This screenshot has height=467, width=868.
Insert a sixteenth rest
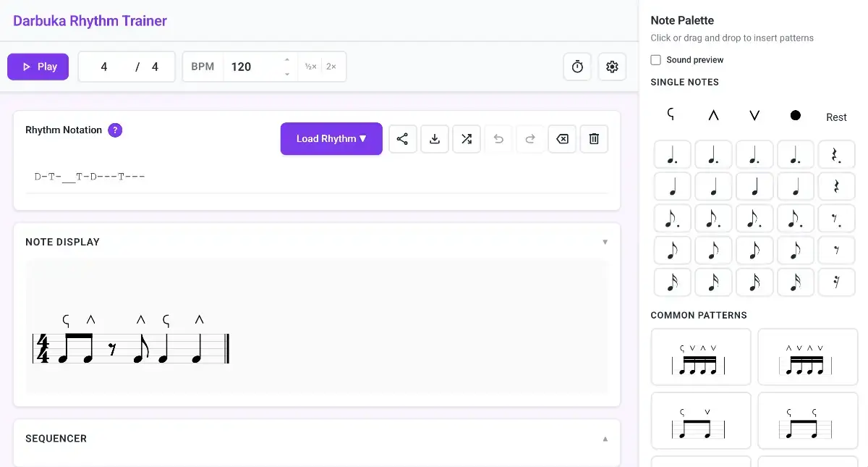click(x=837, y=282)
